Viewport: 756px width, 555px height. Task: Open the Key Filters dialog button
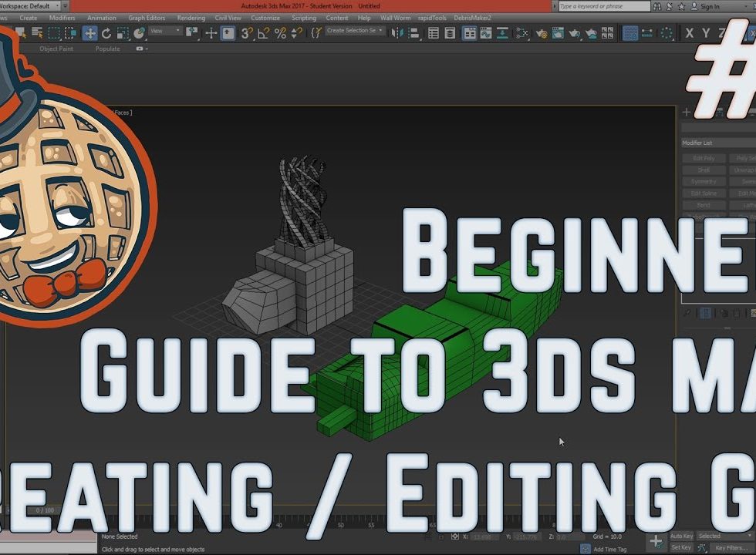(x=731, y=548)
